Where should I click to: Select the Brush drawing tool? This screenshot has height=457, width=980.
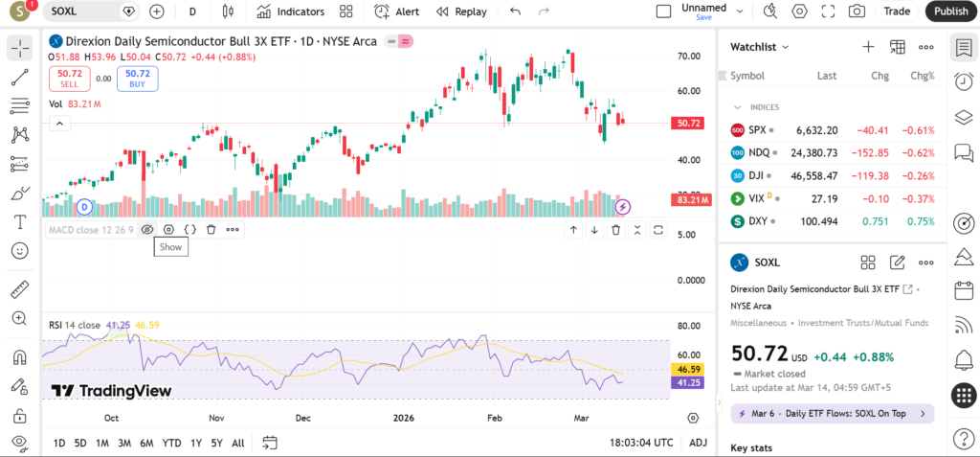pyautogui.click(x=19, y=193)
